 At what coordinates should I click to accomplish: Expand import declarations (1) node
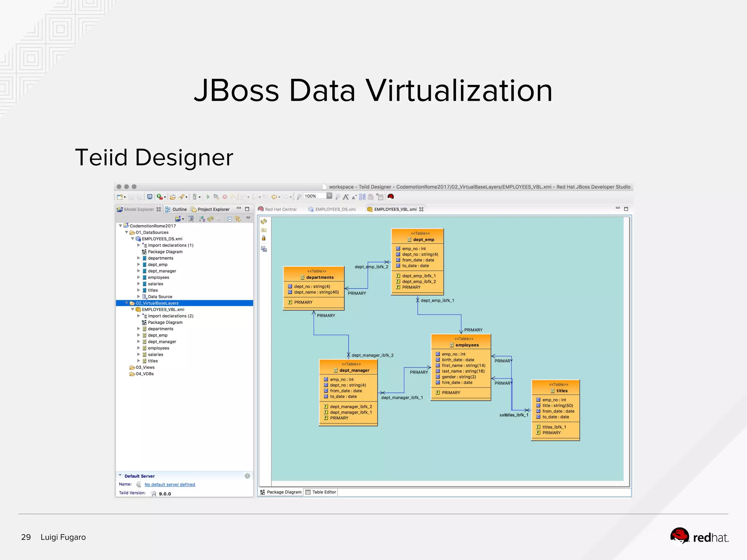139,245
